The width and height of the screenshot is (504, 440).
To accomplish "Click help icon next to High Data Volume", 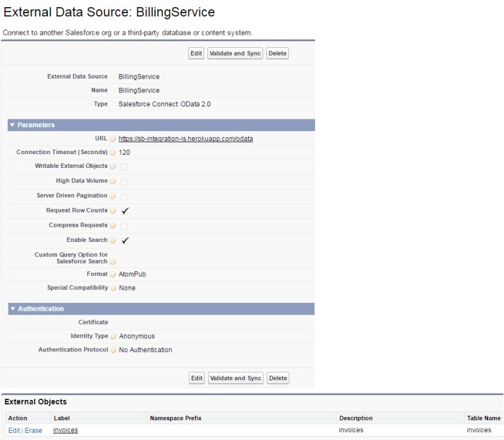I will pos(113,181).
